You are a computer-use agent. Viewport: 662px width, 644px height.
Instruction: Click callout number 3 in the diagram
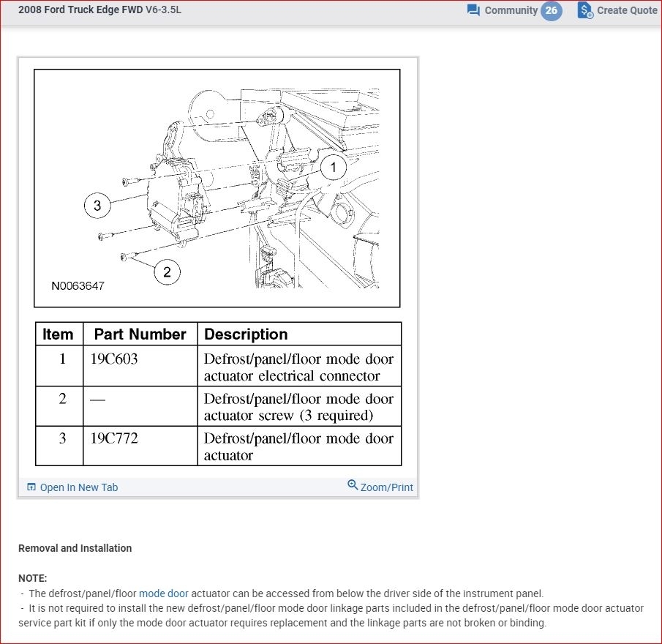coord(97,205)
